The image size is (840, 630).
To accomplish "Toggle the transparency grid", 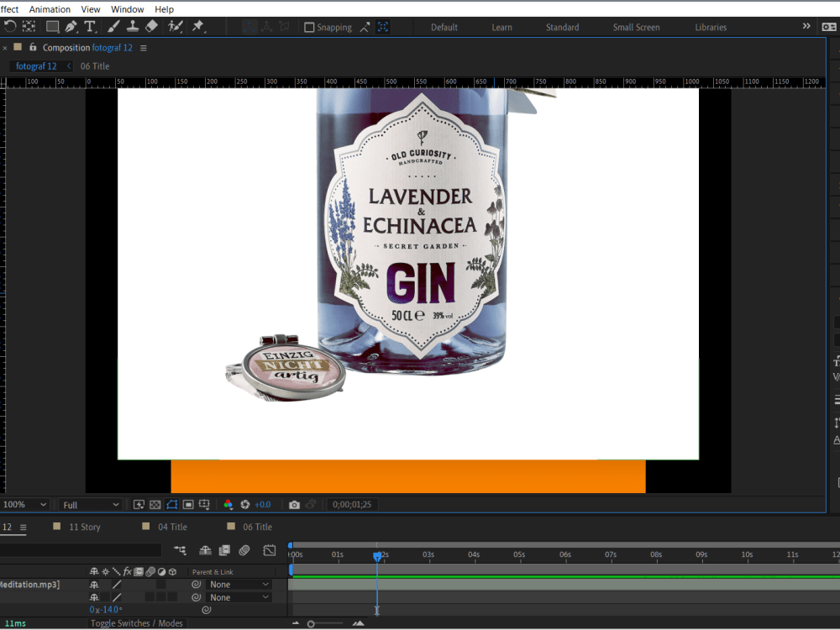I will pos(155,505).
